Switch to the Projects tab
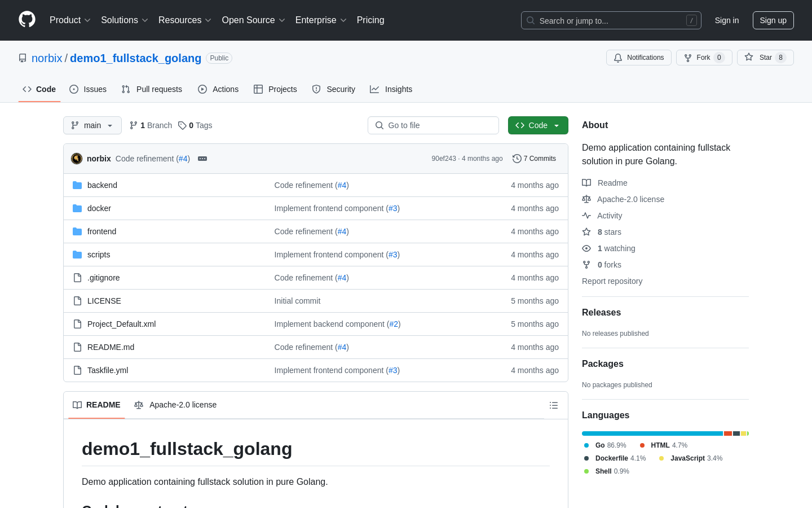The image size is (812, 508). pos(275,89)
